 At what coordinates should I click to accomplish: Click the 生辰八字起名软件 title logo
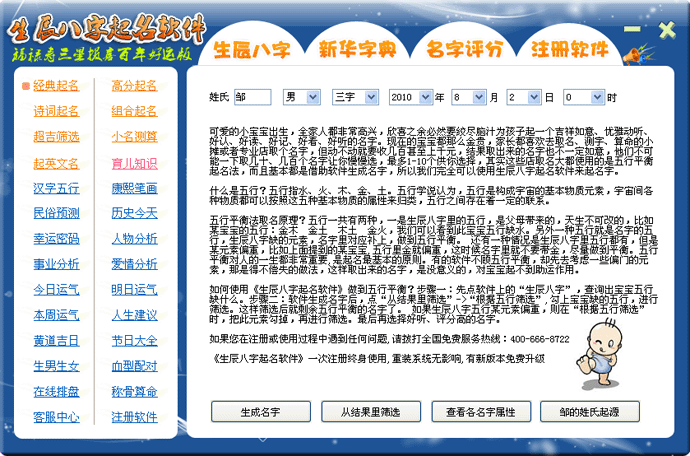[x=106, y=31]
